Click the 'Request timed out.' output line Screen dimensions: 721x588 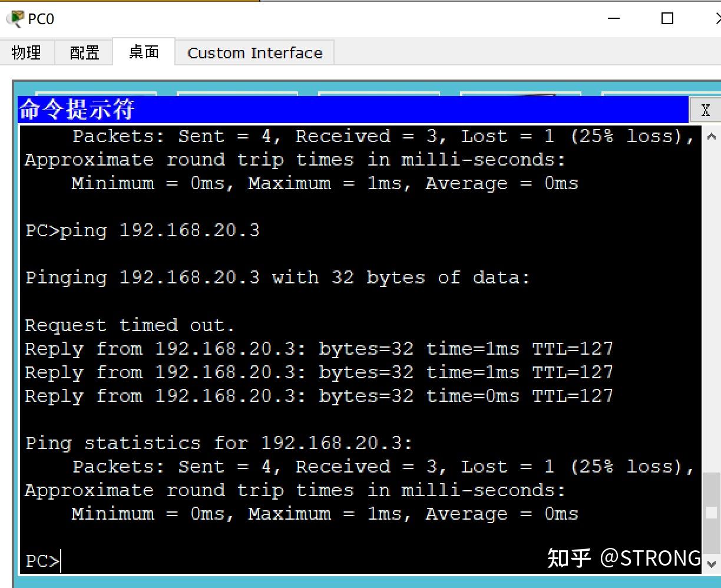coord(130,325)
